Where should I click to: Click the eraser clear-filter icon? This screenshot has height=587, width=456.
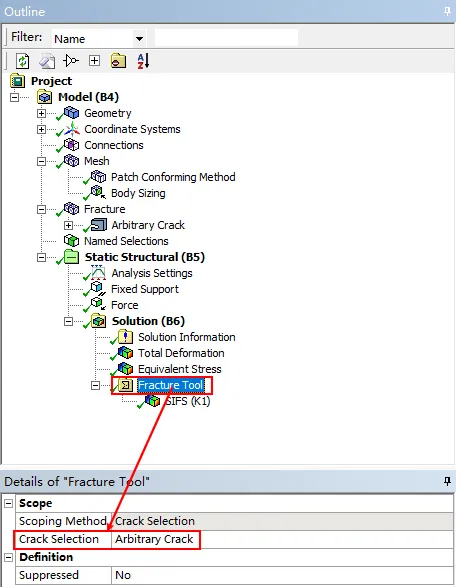pyautogui.click(x=47, y=61)
